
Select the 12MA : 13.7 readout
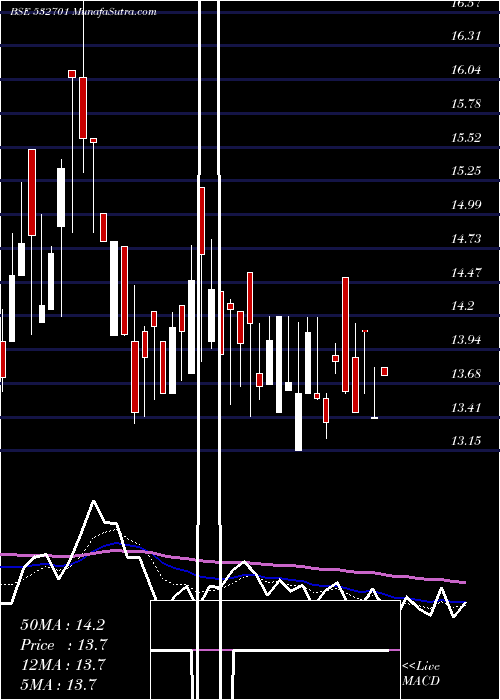point(63,665)
